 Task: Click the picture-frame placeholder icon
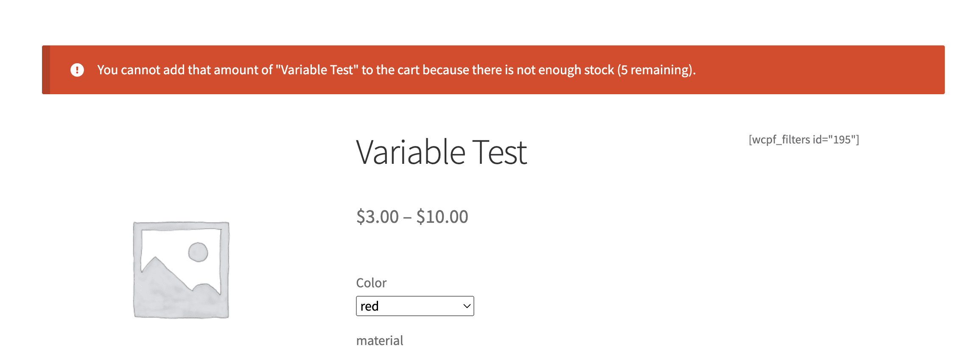pyautogui.click(x=180, y=269)
